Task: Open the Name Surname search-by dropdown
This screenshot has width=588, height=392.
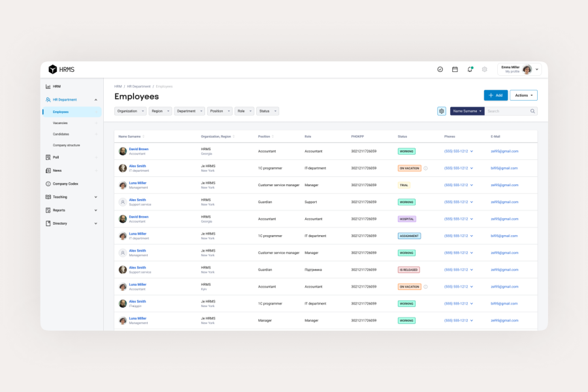Action: click(467, 111)
